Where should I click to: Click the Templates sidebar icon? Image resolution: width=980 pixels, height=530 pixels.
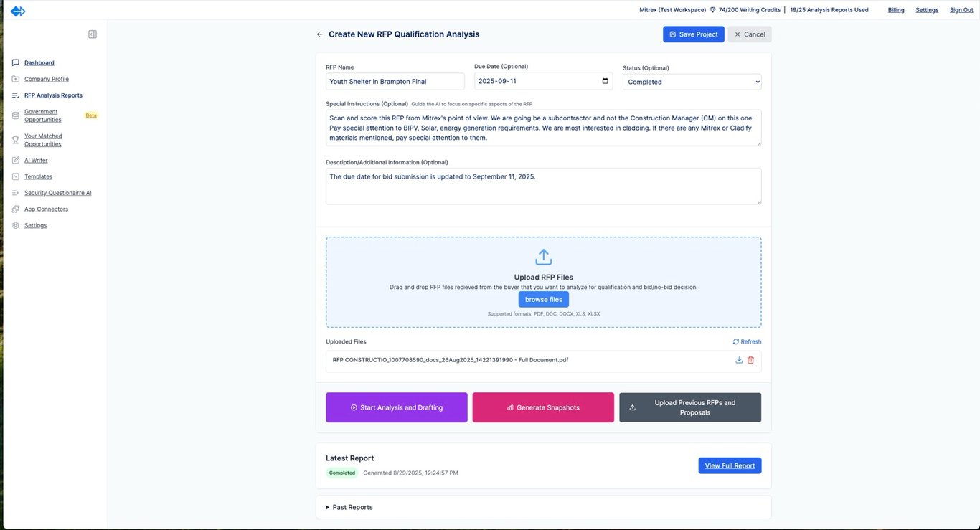click(x=16, y=176)
